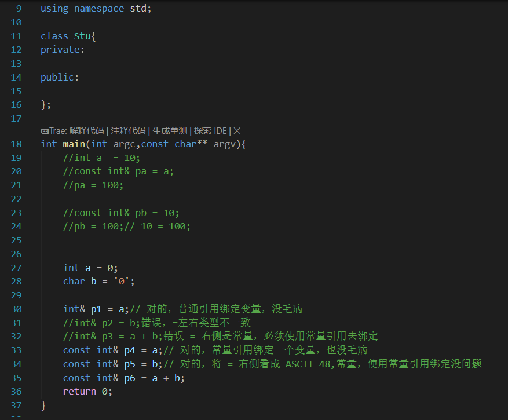Click the 'main' function name

[74, 144]
